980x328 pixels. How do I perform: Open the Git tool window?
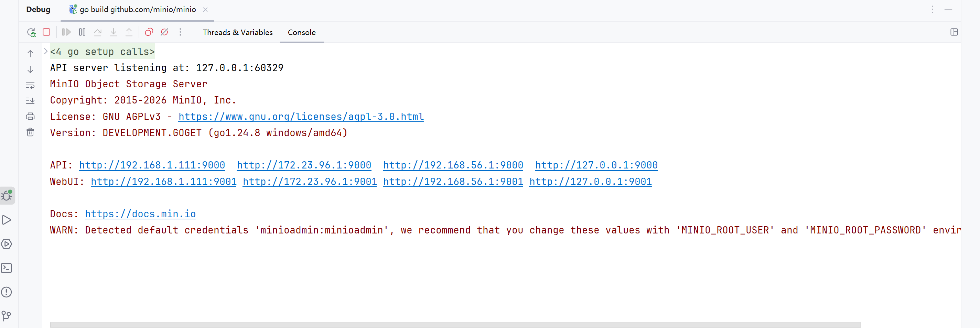click(x=7, y=316)
